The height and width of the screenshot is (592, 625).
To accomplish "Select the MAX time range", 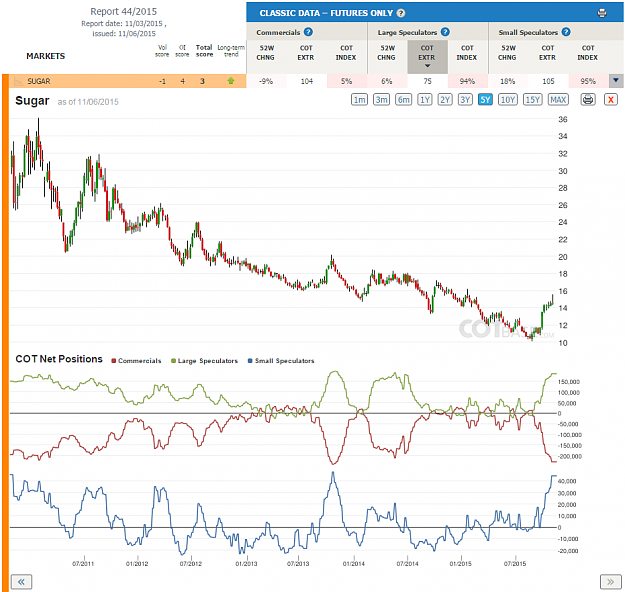I will [x=558, y=100].
